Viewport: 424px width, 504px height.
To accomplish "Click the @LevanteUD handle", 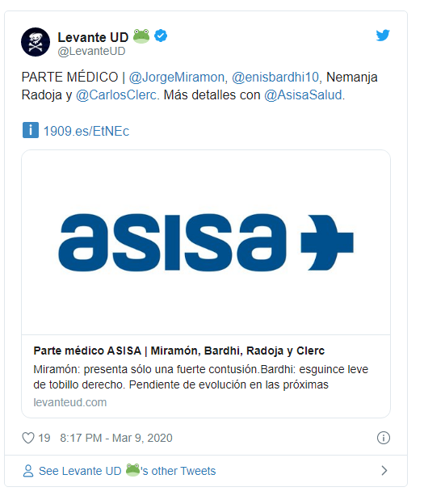I will [x=91, y=51].
